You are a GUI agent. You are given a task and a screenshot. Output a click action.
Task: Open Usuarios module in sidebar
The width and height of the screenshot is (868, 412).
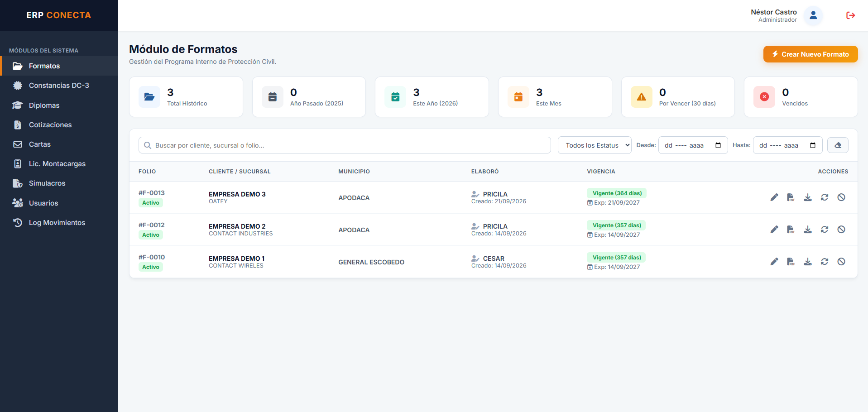[x=59, y=203]
